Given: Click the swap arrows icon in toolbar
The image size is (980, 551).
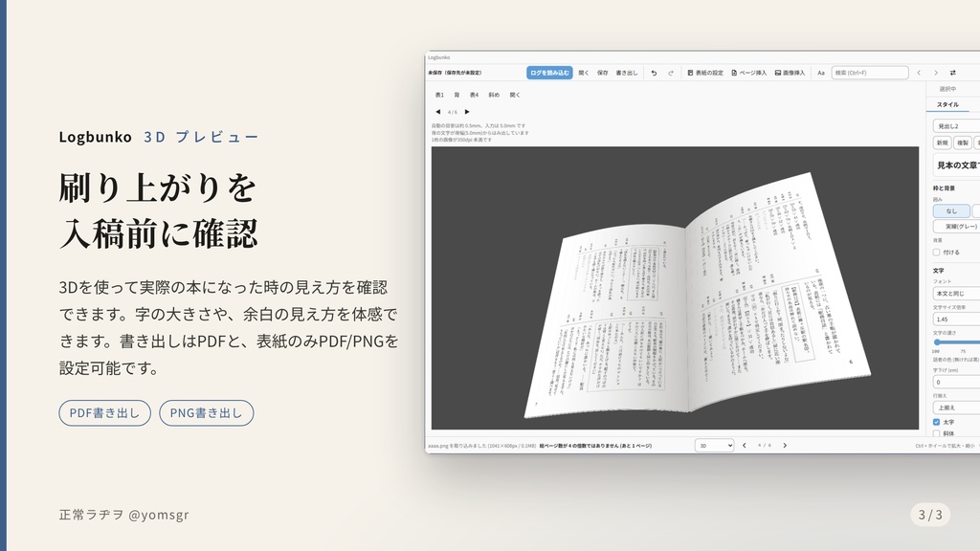Looking at the screenshot, I should click(x=952, y=73).
